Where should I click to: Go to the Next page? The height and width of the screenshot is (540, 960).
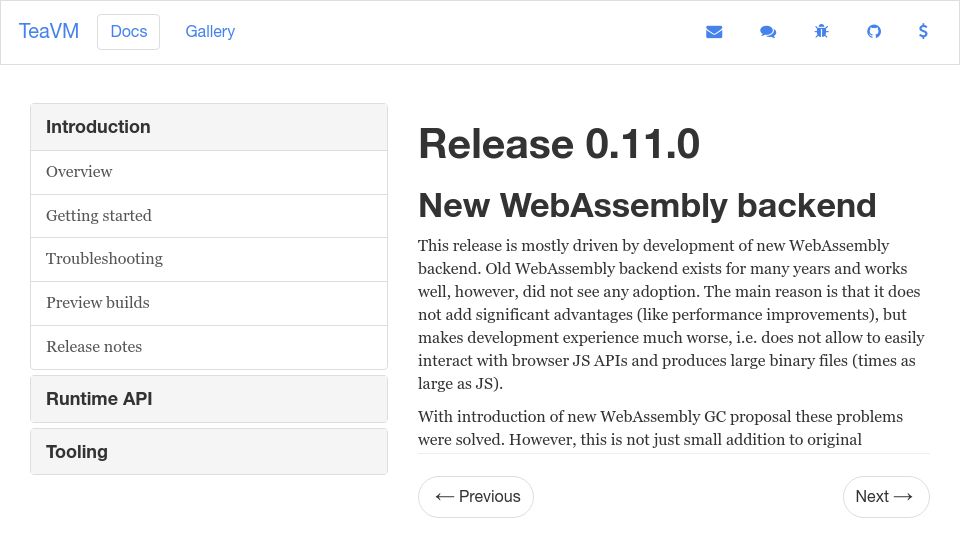click(x=886, y=497)
